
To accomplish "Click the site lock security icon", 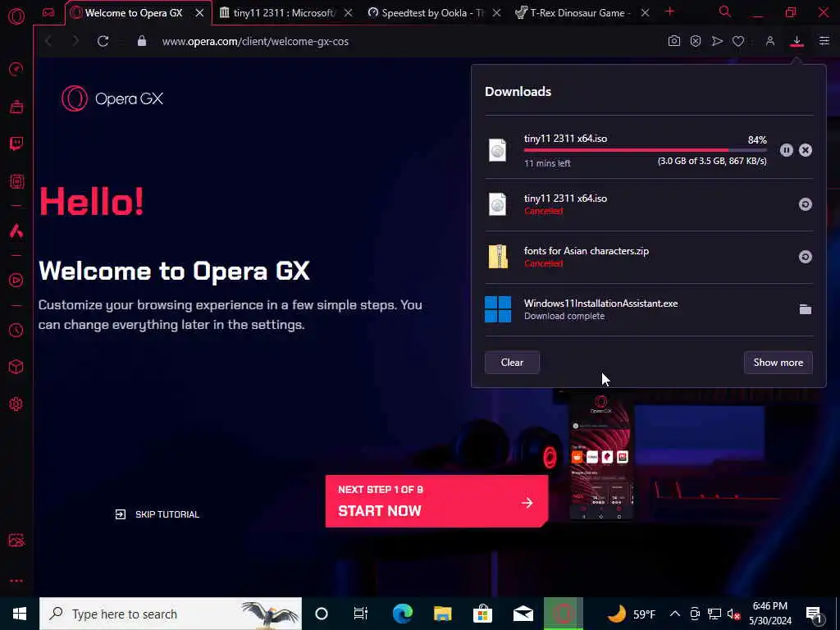I will [141, 41].
